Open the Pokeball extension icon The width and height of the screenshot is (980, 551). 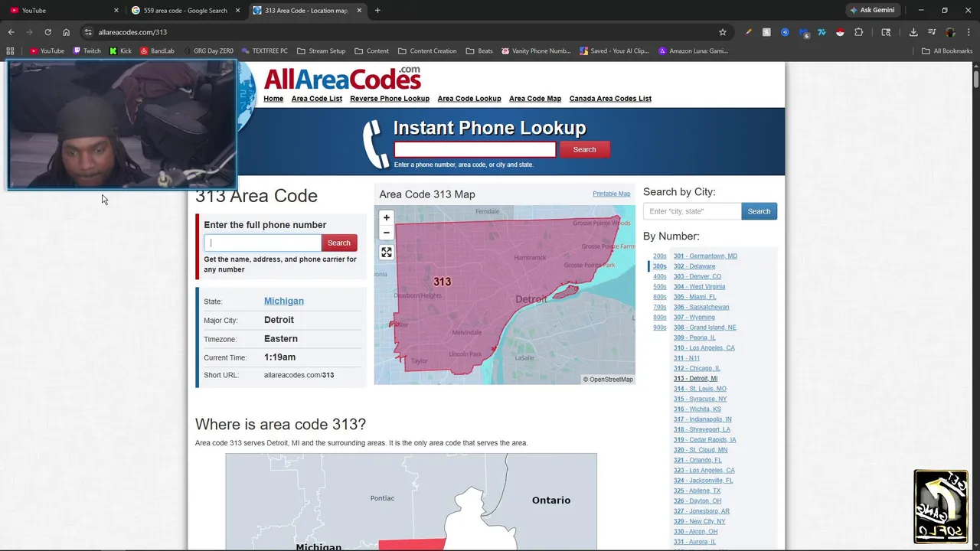[x=840, y=32]
